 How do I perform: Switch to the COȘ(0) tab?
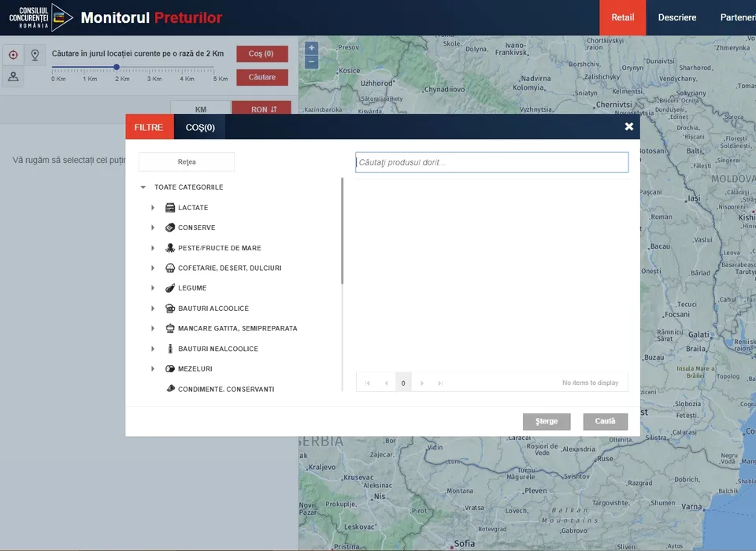point(200,128)
